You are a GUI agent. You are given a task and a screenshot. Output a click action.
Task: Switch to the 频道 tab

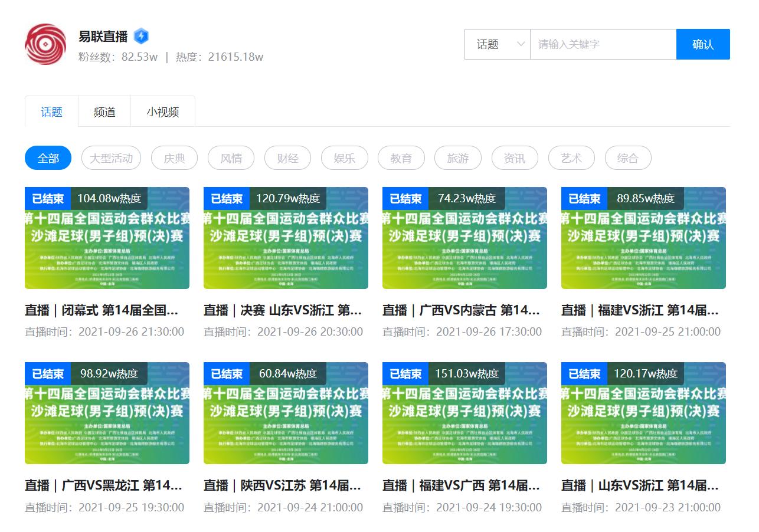click(104, 111)
